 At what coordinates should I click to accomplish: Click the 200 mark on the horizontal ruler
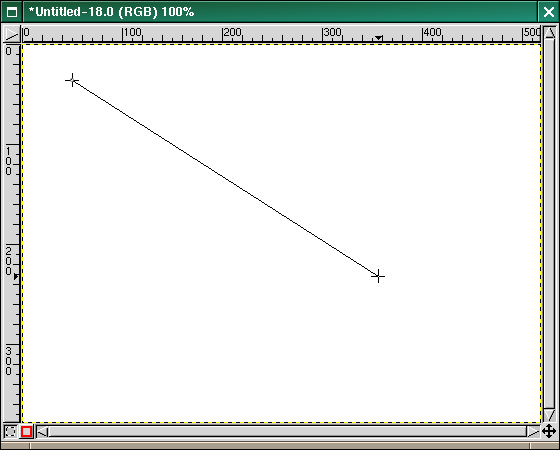(232, 33)
